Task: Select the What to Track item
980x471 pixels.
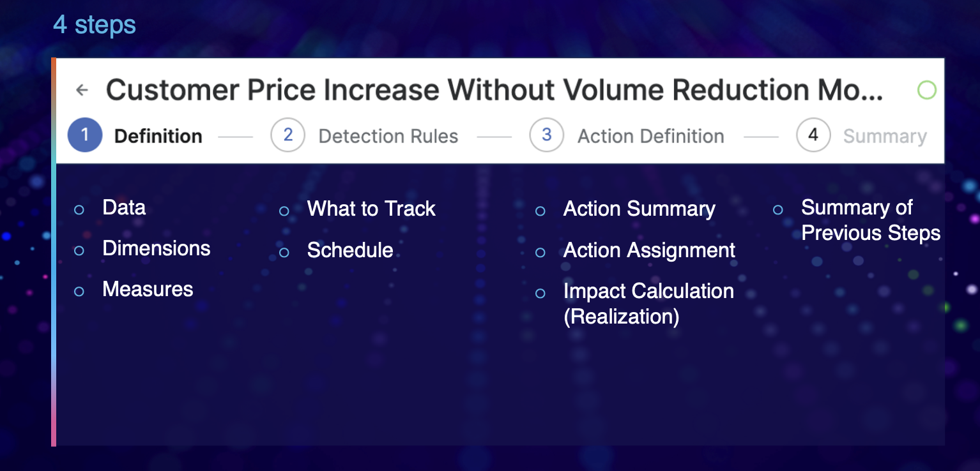Action: 371,209
